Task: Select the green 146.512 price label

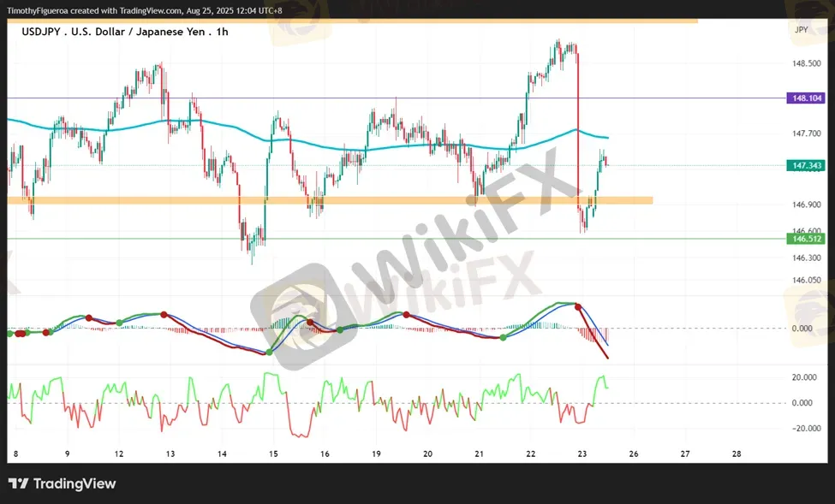Action: point(806,239)
